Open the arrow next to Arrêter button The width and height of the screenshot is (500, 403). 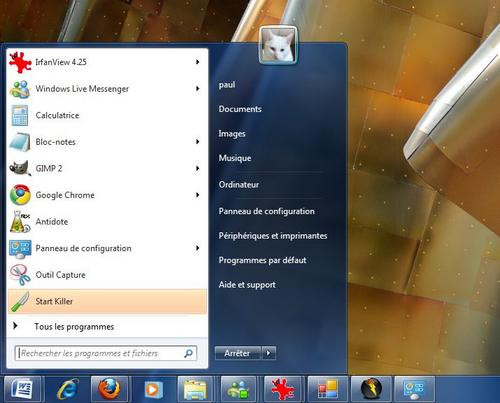coord(269,353)
